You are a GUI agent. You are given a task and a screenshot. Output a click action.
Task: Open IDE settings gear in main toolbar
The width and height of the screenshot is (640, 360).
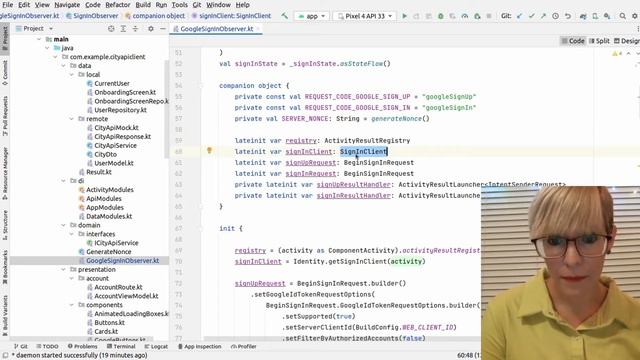click(635, 16)
